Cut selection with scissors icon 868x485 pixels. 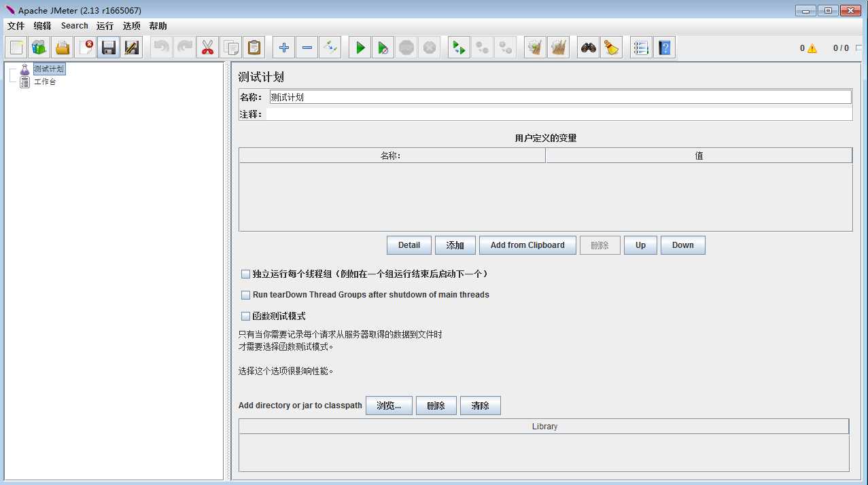(208, 48)
